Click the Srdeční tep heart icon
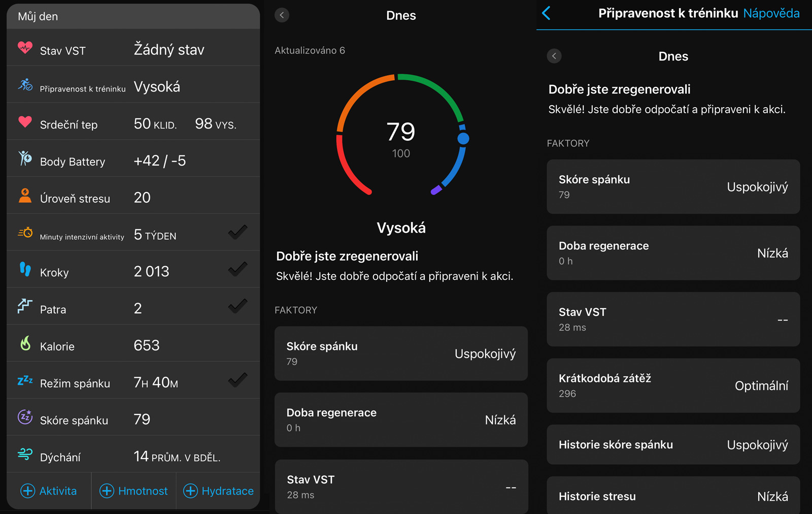812x514 pixels. click(x=25, y=122)
